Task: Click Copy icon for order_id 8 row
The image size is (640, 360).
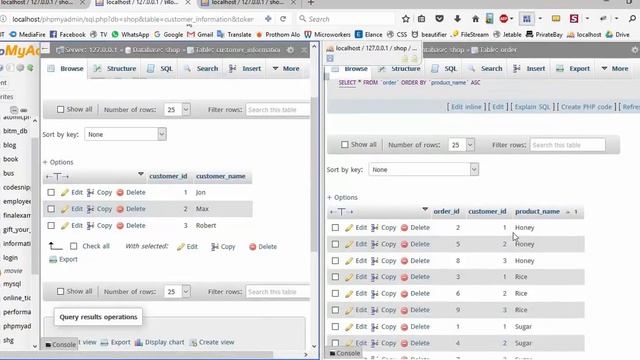Action: pos(375,261)
